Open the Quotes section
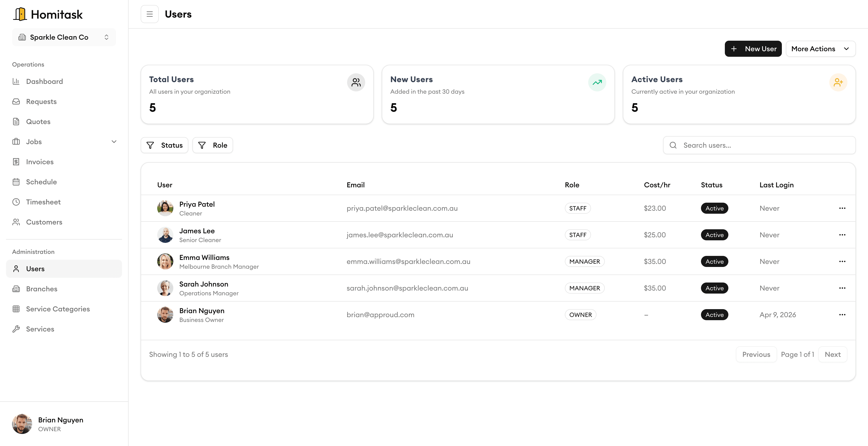Image resolution: width=868 pixels, height=446 pixels. point(38,122)
